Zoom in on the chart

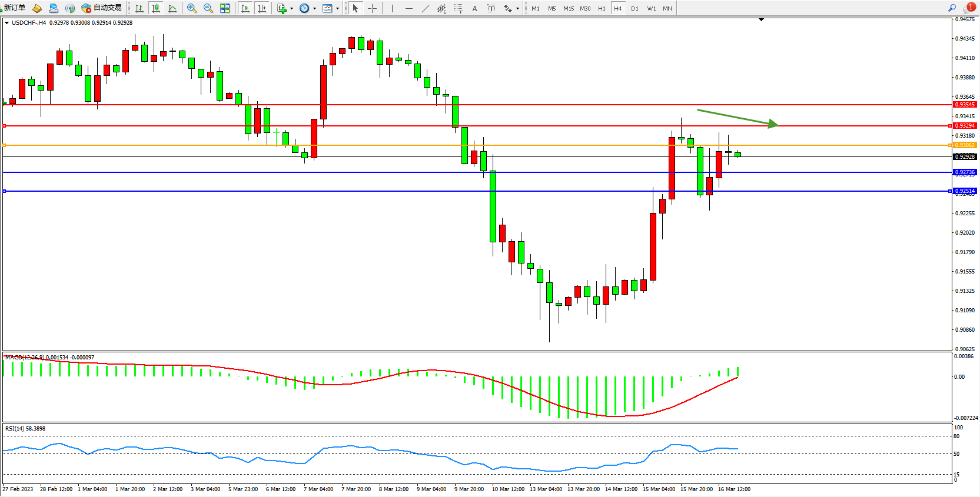[191, 8]
